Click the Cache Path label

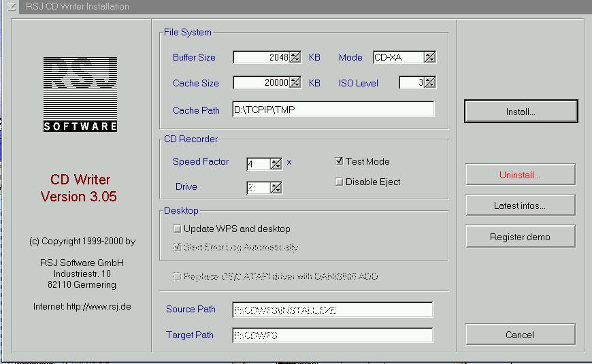[196, 110]
